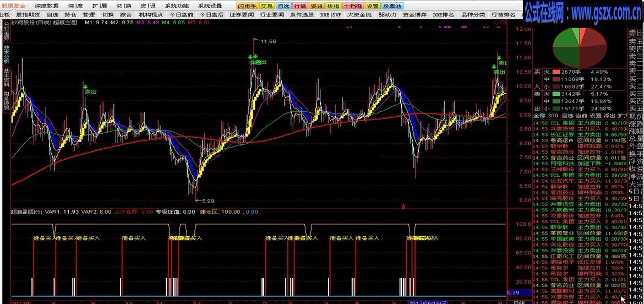Screen dimensions: 644x304
Task: Click the 股票池 button
Action: [x=392, y=6]
